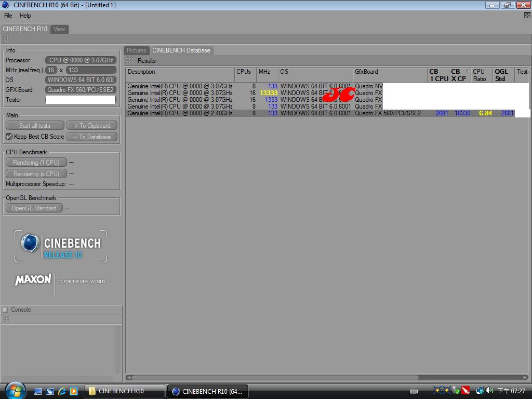The height and width of the screenshot is (399, 532).
Task: Sort by CB 1 CPU column header
Action: (438, 75)
